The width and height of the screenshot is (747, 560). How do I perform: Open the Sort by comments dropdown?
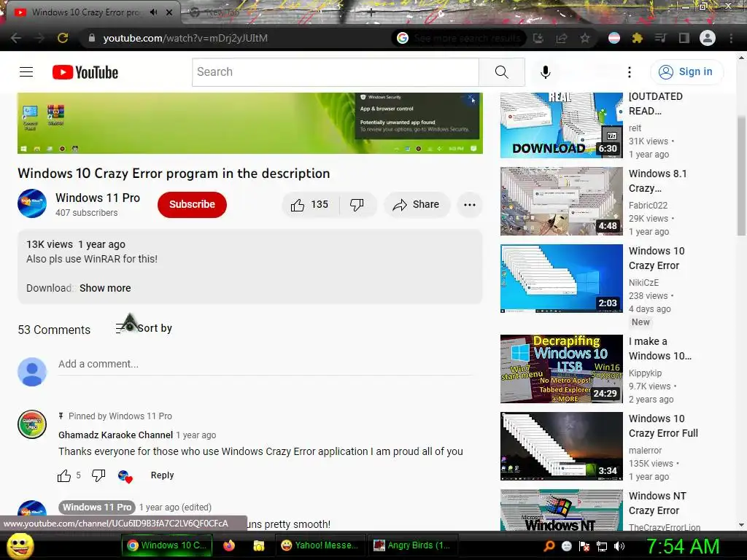coord(144,328)
